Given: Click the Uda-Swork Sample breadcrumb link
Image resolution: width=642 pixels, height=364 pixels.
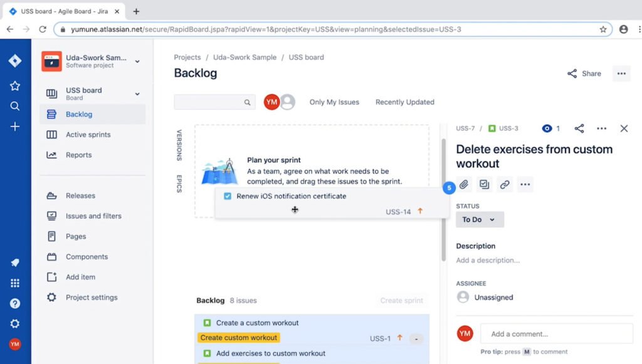Looking at the screenshot, I should point(245,58).
